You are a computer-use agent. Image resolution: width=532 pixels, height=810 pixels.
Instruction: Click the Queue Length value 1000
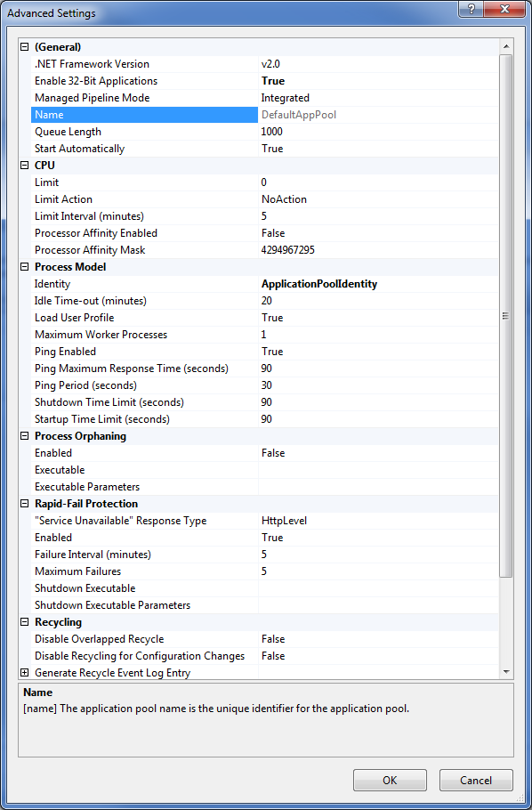pos(271,132)
